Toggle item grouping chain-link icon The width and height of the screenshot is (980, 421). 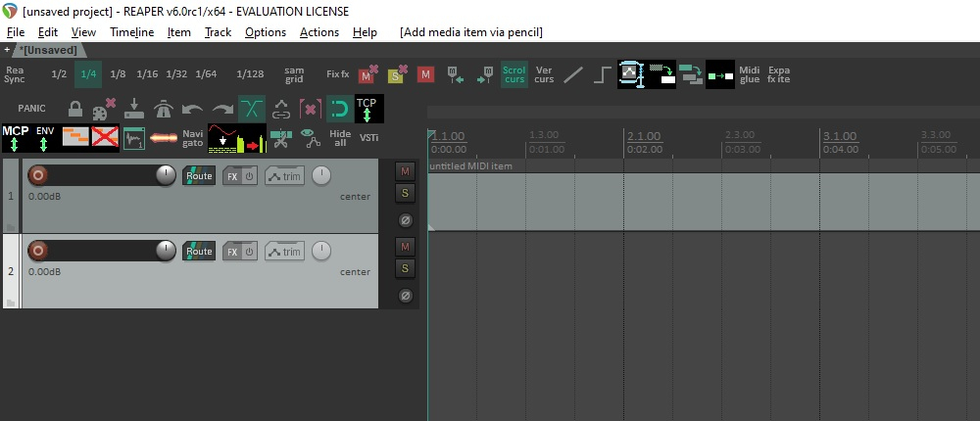280,109
